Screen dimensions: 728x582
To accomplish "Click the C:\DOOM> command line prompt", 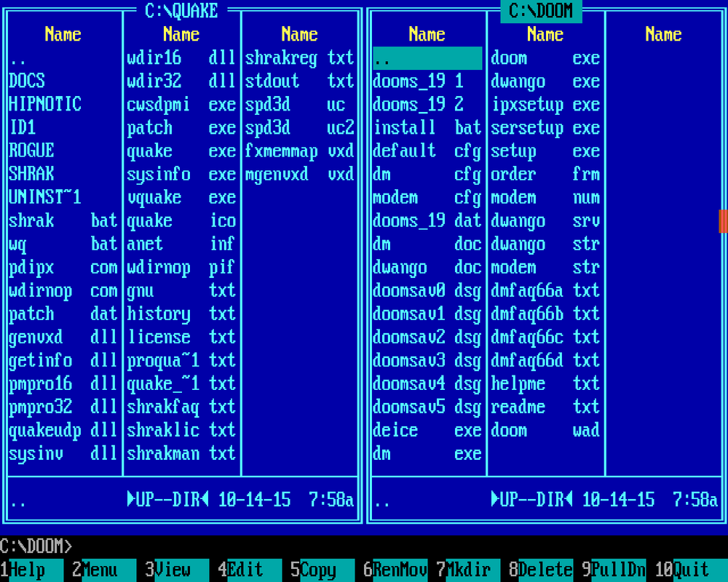I will [36, 546].
